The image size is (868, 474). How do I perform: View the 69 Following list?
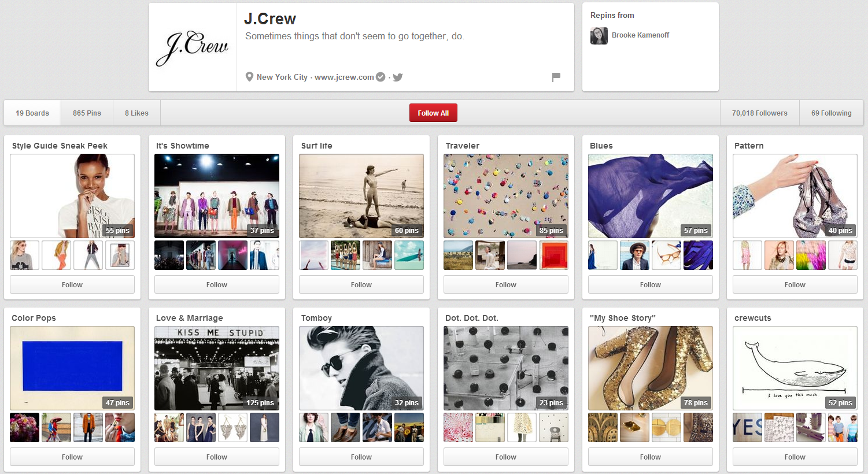832,113
